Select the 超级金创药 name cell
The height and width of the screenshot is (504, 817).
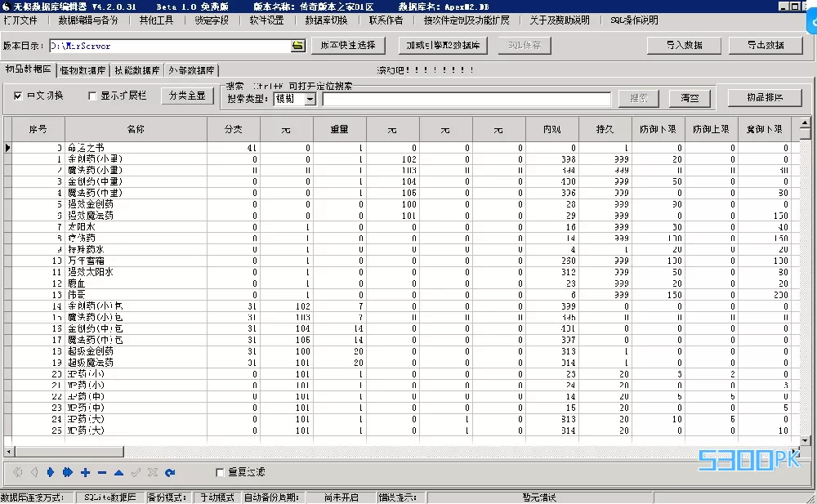tap(136, 351)
